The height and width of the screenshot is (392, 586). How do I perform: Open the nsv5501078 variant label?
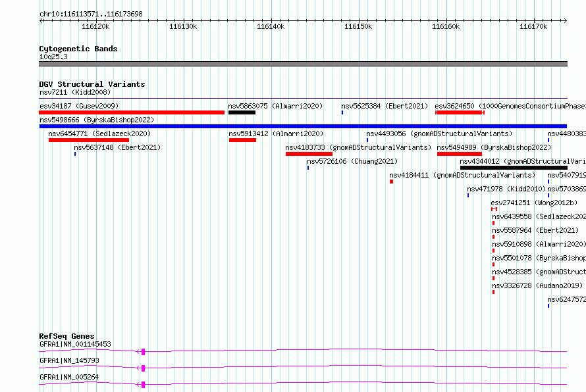coord(539,258)
